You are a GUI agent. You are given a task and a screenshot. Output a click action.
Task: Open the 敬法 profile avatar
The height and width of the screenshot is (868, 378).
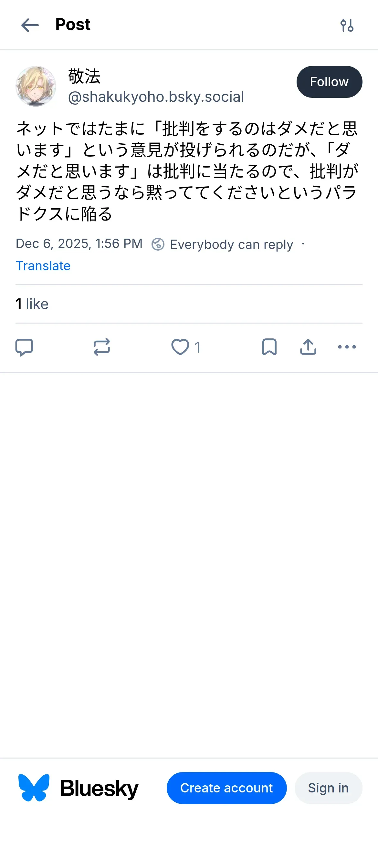pyautogui.click(x=36, y=86)
